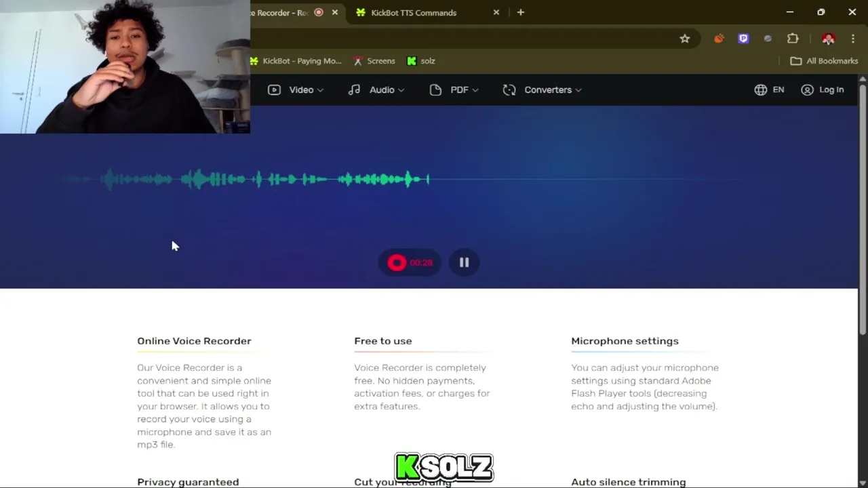This screenshot has width=868, height=488.
Task: Click the Online Voice Recorder heading
Action: pos(194,341)
